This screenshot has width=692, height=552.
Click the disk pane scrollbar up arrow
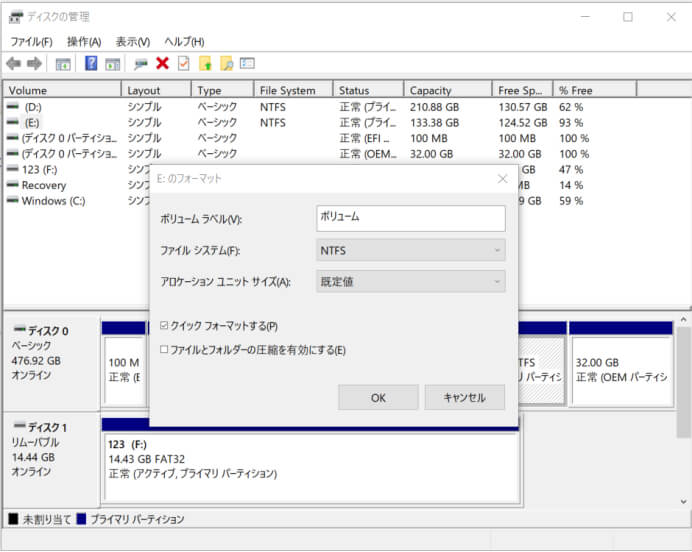click(683, 319)
